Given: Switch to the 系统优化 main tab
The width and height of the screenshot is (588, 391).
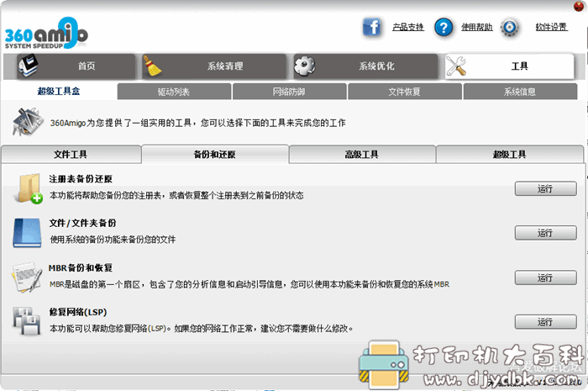Looking at the screenshot, I should click(x=365, y=66).
